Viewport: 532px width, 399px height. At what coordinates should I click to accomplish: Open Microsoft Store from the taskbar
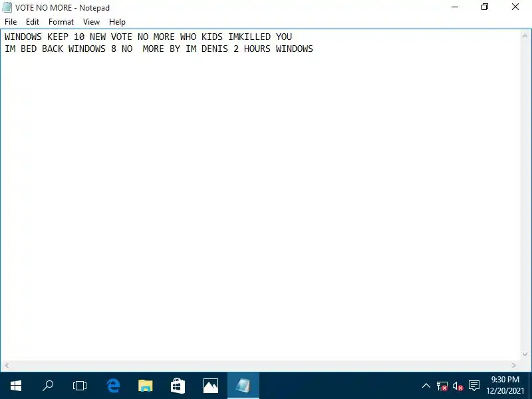pyautogui.click(x=178, y=386)
